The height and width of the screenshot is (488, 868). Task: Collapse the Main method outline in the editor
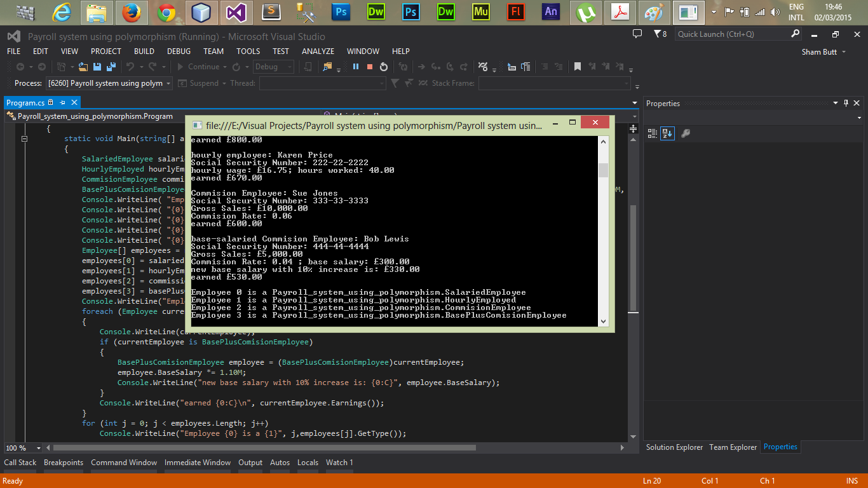(25, 139)
